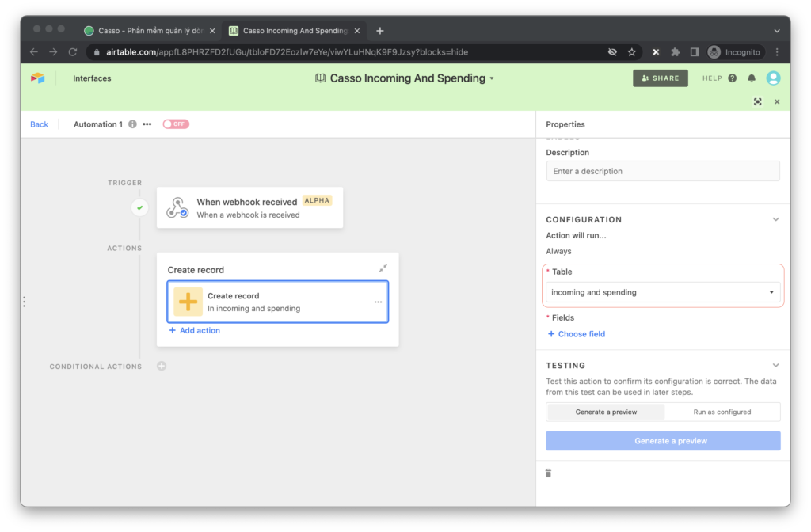Click the Properties panel heading
811x532 pixels.
click(565, 124)
